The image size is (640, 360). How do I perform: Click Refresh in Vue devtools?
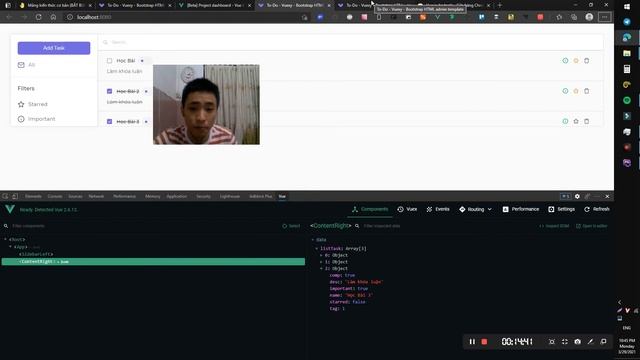[597, 209]
